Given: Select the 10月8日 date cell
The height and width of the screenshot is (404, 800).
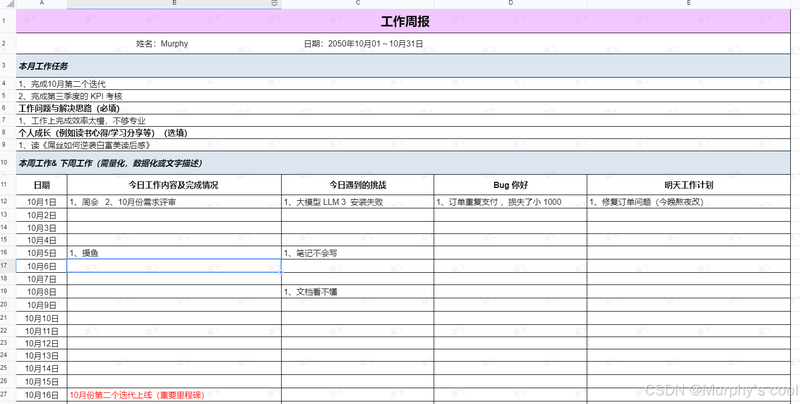Looking at the screenshot, I should click(41, 292).
